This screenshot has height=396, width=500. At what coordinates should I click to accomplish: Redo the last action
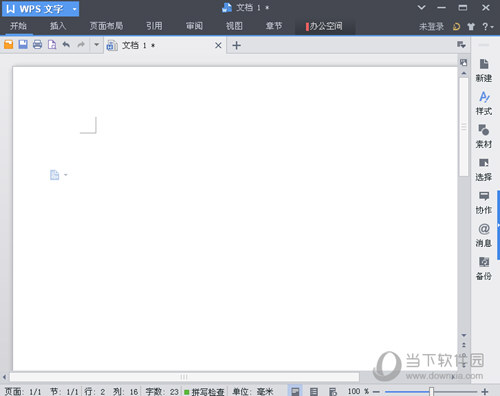pos(81,44)
